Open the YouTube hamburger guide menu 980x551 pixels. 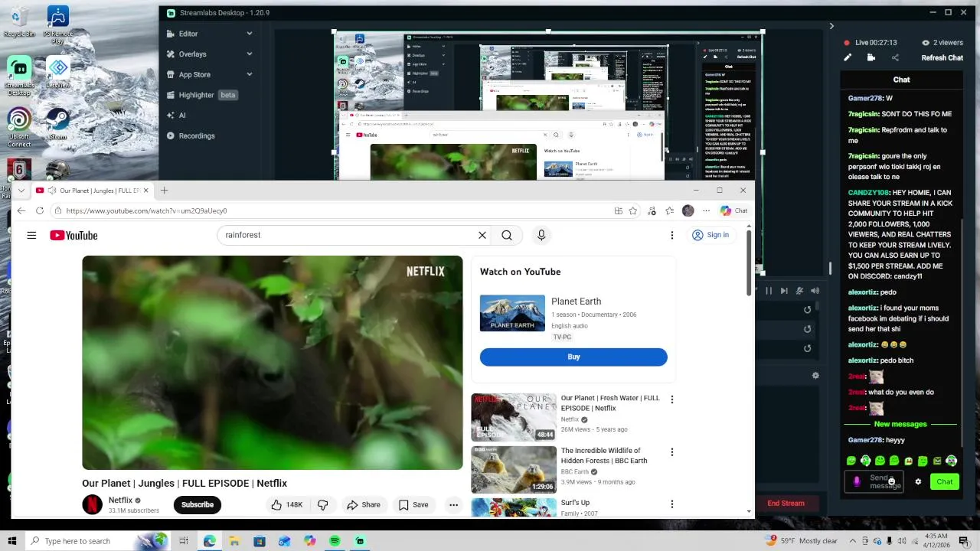point(31,235)
